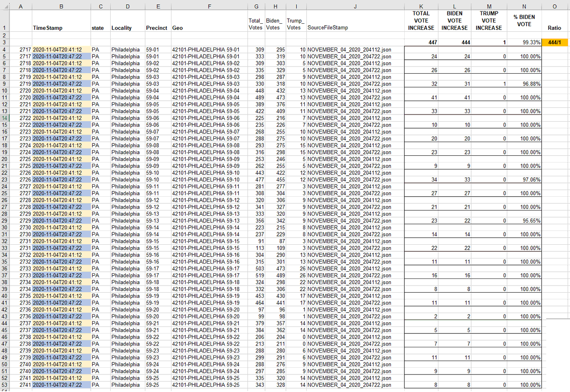Click the state header cell

point(100,21)
